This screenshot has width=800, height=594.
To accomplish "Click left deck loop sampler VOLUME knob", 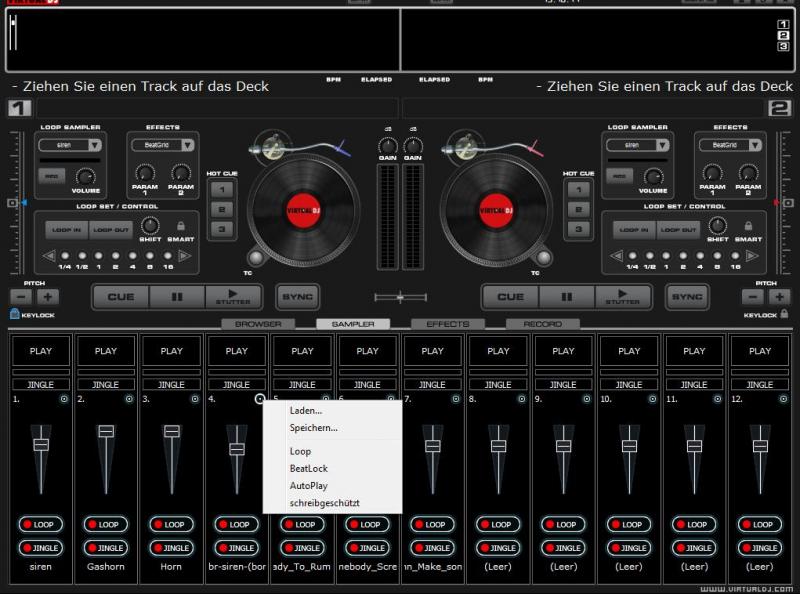I will pyautogui.click(x=85, y=177).
